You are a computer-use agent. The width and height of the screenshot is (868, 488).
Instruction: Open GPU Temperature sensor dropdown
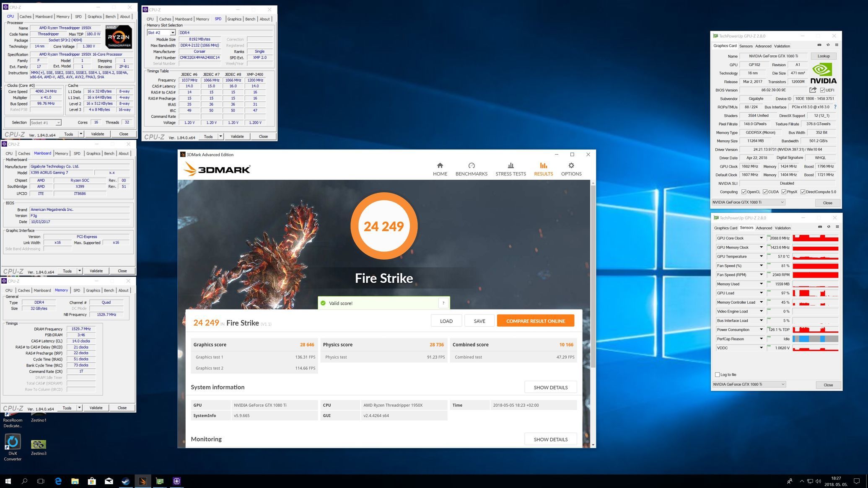point(761,256)
